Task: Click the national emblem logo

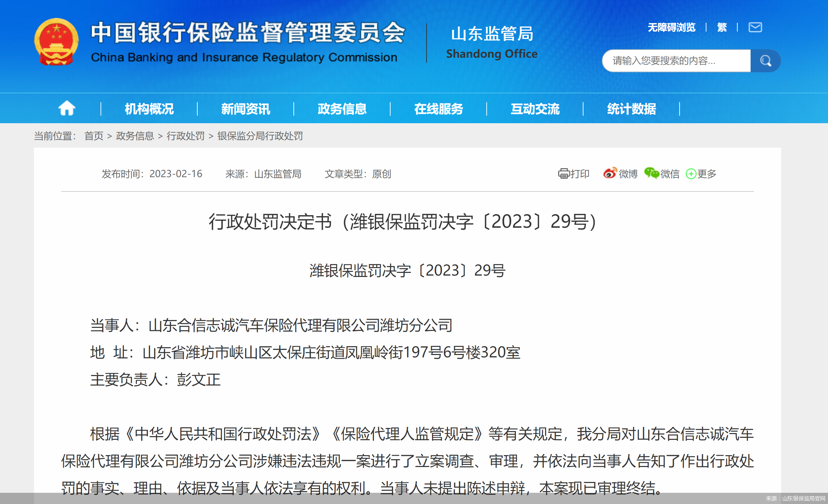Action: click(56, 42)
